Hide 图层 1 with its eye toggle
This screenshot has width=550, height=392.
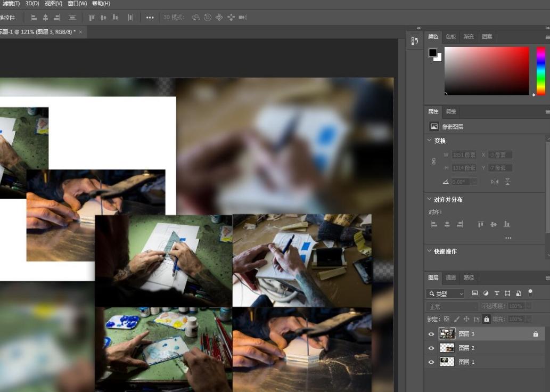(431, 362)
